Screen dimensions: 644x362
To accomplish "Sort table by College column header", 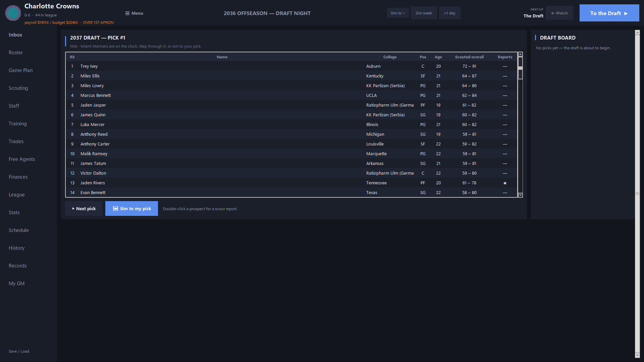I will coord(390,57).
